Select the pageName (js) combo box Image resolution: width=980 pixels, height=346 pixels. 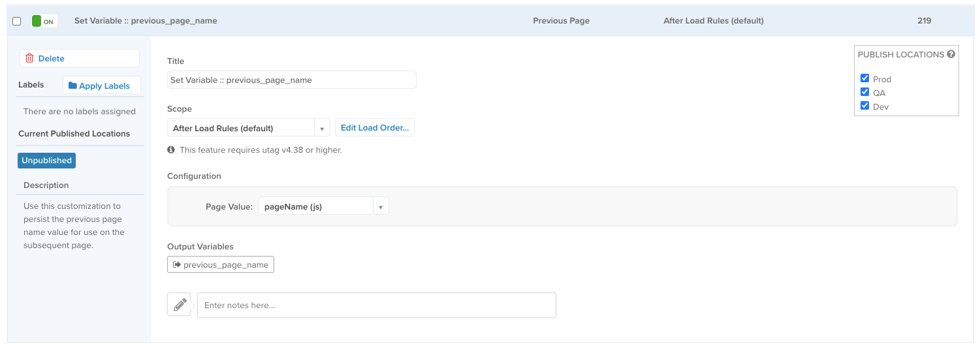[324, 206]
